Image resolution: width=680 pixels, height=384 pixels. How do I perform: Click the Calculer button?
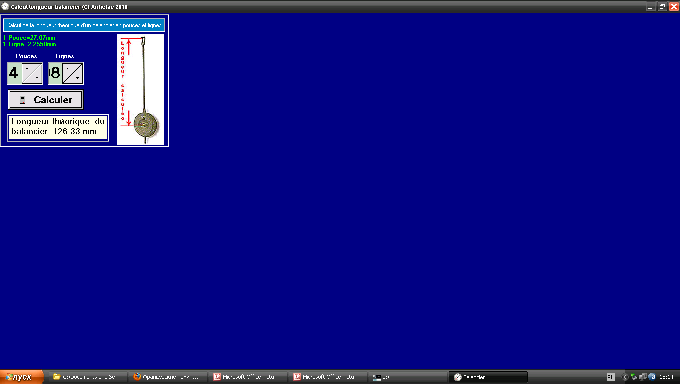coord(46,100)
